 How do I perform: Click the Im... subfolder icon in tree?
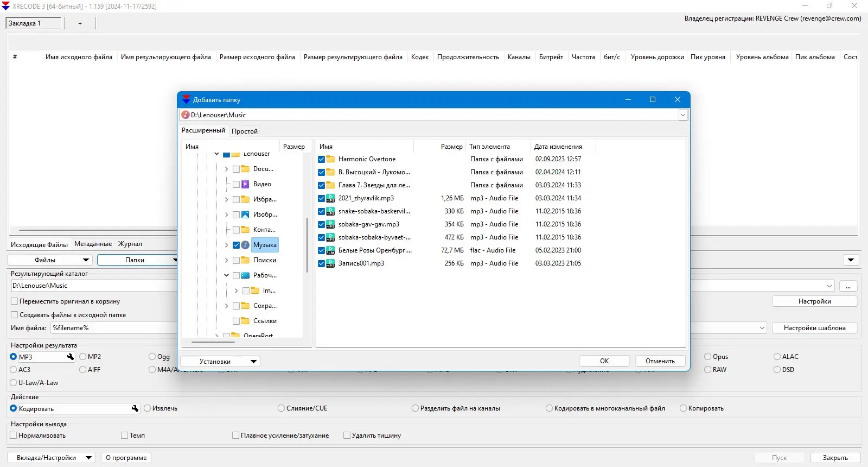coord(255,291)
